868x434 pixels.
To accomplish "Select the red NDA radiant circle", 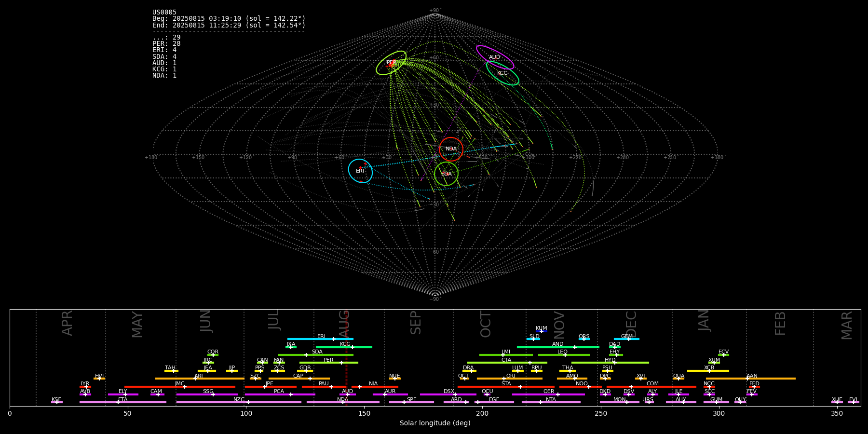I will [451, 149].
